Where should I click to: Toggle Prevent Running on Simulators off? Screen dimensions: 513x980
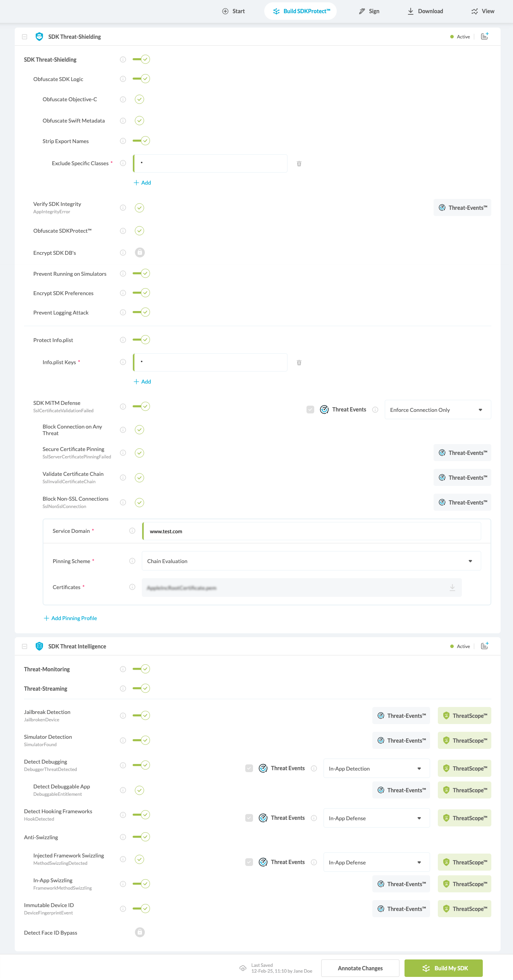(141, 273)
